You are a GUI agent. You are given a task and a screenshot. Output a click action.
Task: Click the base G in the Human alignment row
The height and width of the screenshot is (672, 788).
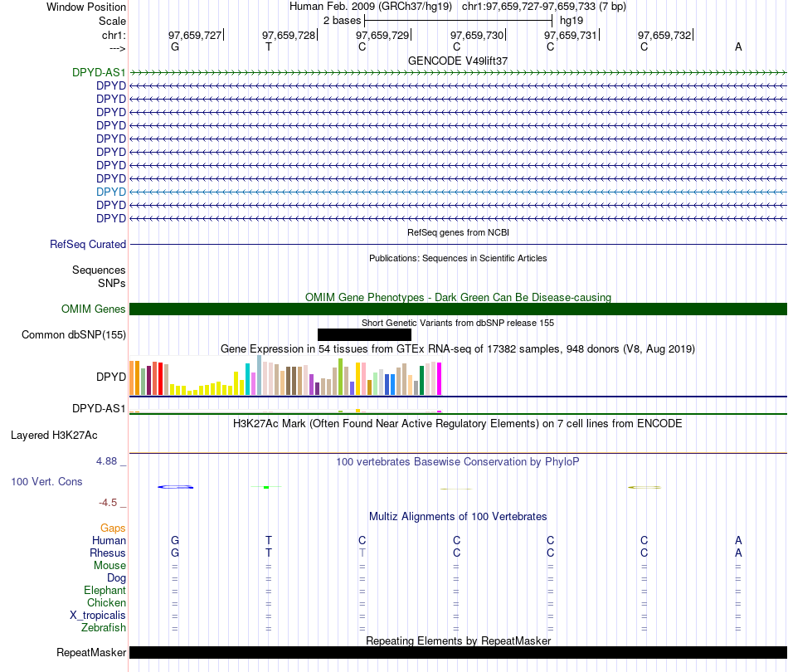tap(175, 540)
